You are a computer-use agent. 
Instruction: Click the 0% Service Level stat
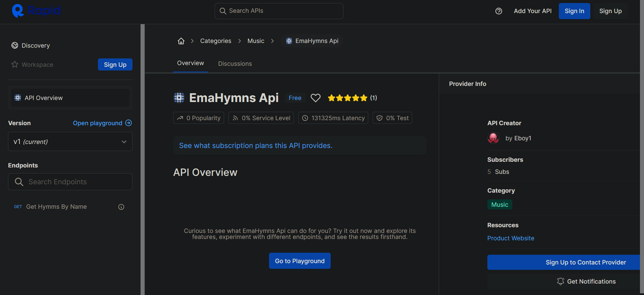click(261, 118)
